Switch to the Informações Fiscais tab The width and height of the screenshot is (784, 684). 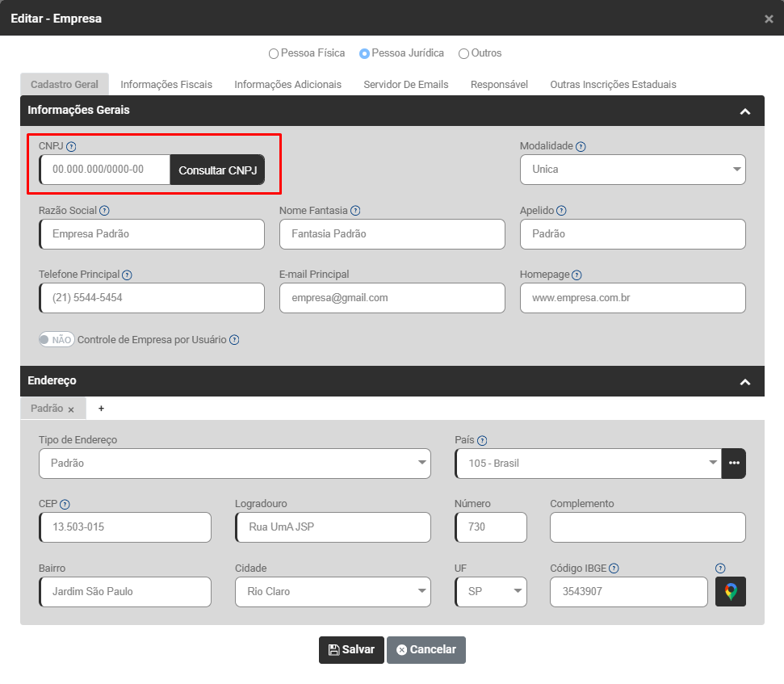166,85
